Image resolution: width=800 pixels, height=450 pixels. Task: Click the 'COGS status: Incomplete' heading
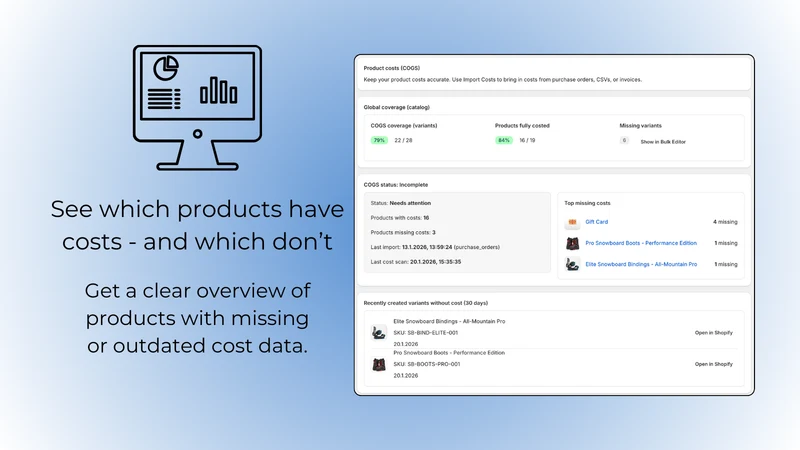[x=395, y=185]
